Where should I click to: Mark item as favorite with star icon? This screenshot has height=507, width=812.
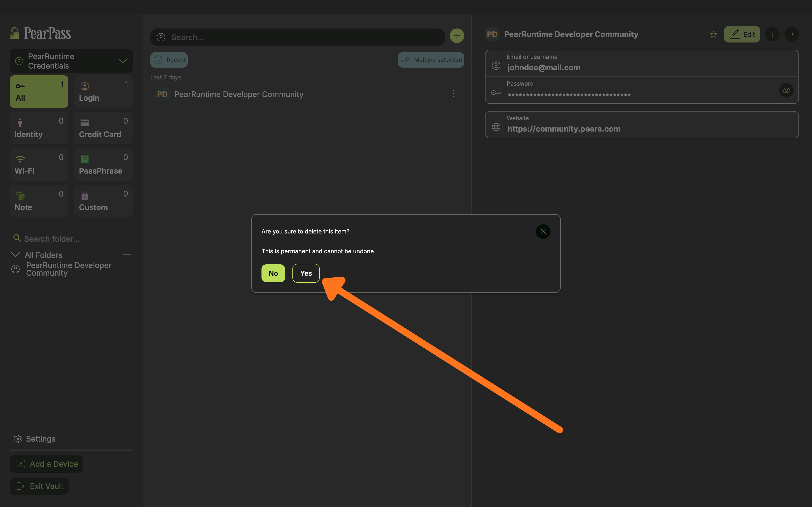click(x=713, y=34)
